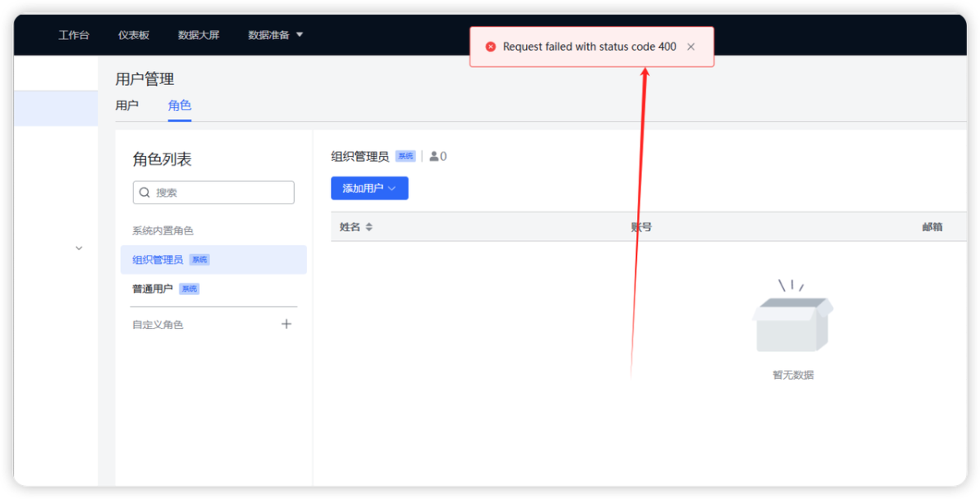
Task: Open the 数据大屏 menu item
Action: pyautogui.click(x=198, y=35)
